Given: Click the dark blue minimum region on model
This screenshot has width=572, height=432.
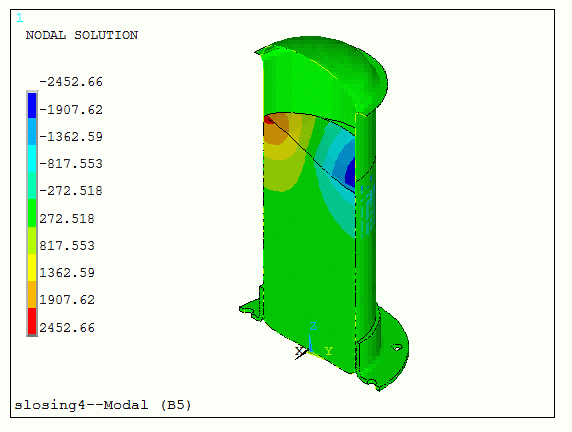Looking at the screenshot, I should pyautogui.click(x=350, y=171).
